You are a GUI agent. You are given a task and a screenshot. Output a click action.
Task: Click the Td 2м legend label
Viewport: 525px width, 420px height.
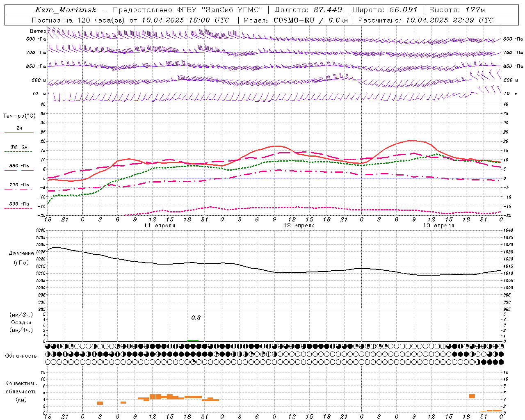19,147
